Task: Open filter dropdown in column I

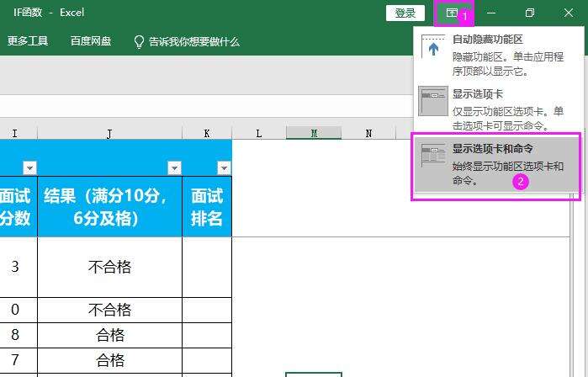Action: point(29,167)
